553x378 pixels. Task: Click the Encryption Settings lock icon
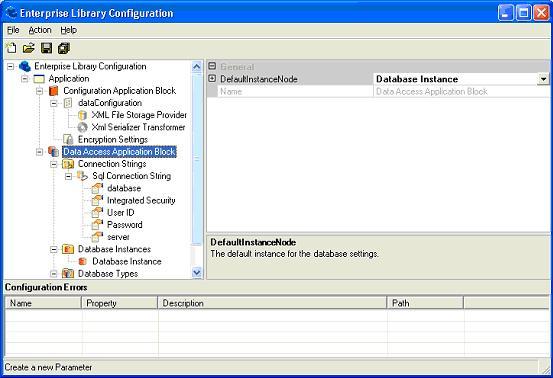coord(68,139)
